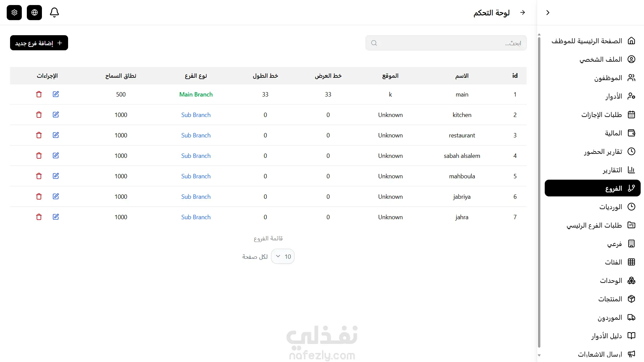Click the sidebar scrollbar down arrow
This screenshot has width=644, height=362.
pyautogui.click(x=539, y=355)
